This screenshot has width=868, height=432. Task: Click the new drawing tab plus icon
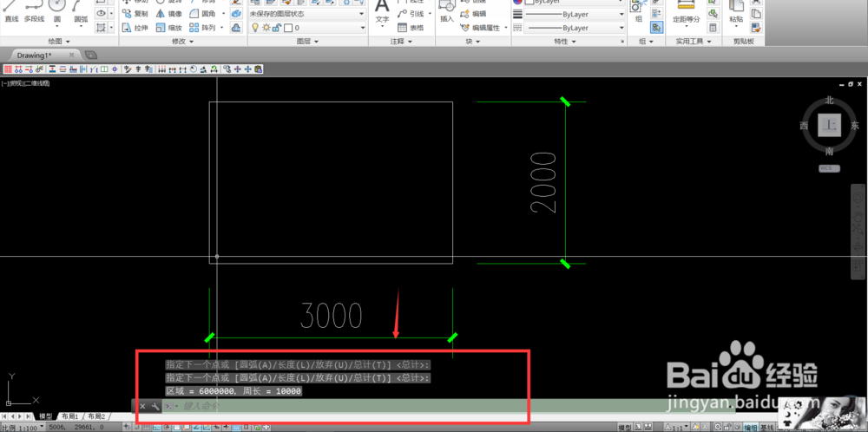point(91,55)
